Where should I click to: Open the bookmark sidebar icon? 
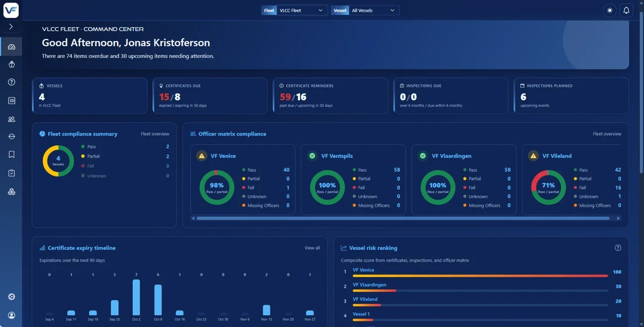click(11, 155)
